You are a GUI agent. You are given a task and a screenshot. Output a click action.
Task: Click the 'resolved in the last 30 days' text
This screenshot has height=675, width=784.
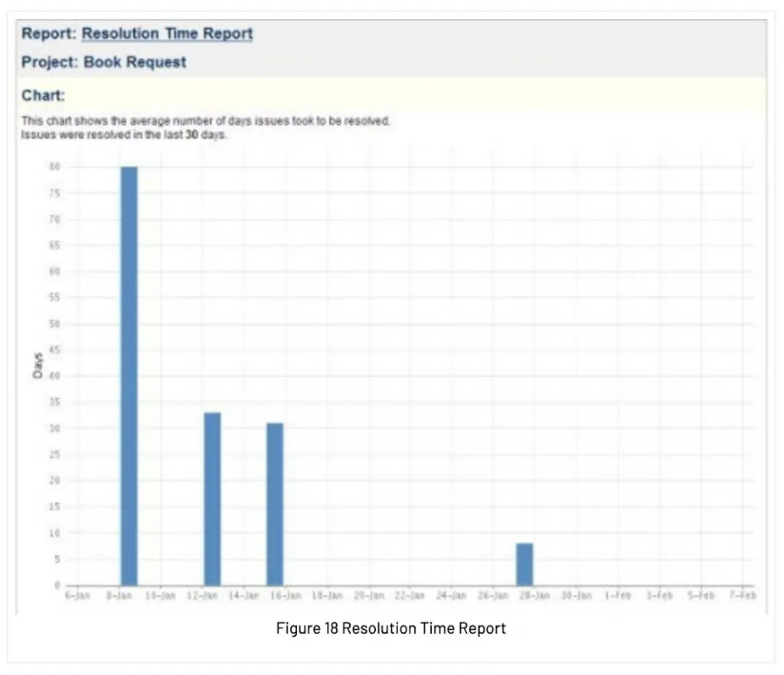(x=156, y=135)
